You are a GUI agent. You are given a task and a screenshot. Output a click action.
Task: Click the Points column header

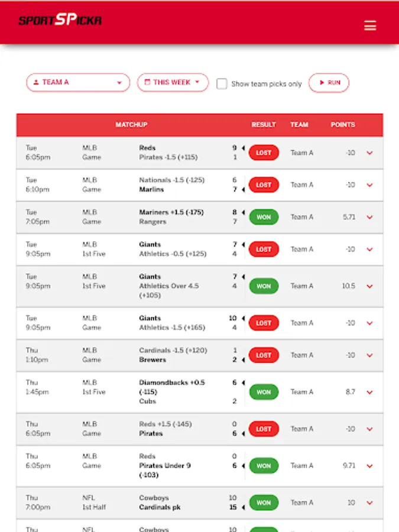pyautogui.click(x=343, y=125)
